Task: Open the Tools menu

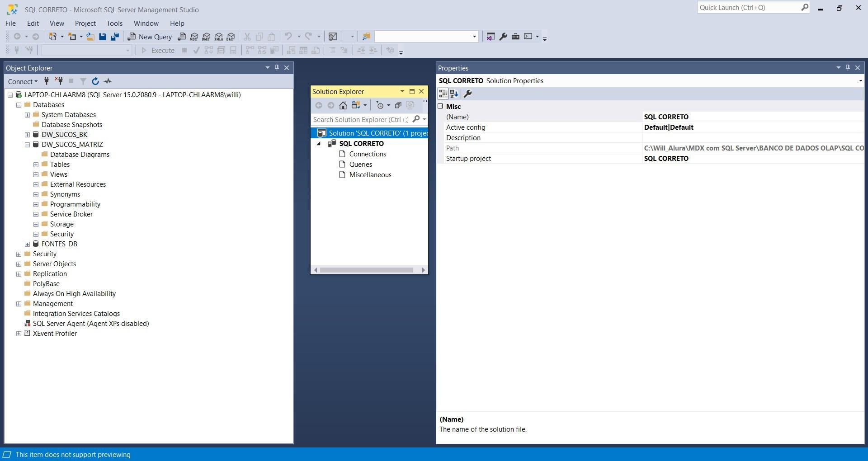Action: (114, 23)
